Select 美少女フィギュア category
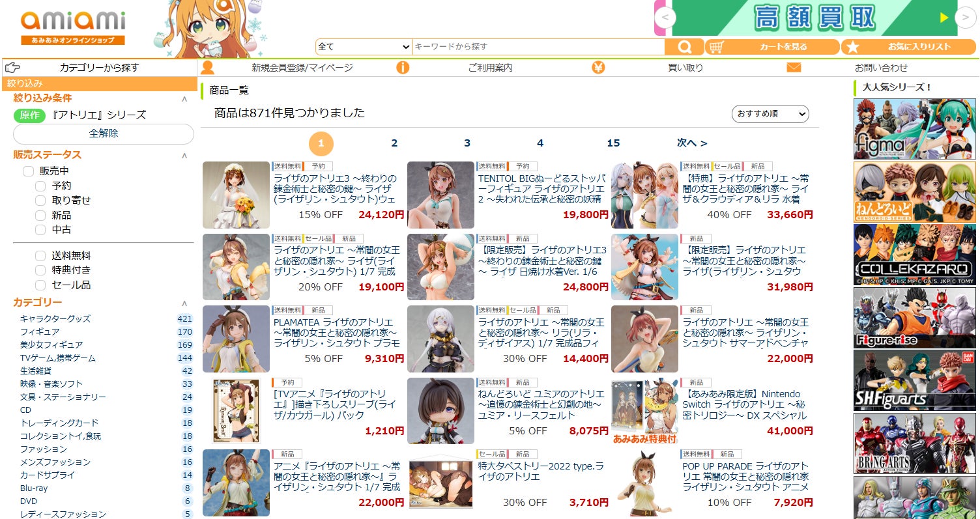The height and width of the screenshot is (519, 980). click(x=51, y=345)
